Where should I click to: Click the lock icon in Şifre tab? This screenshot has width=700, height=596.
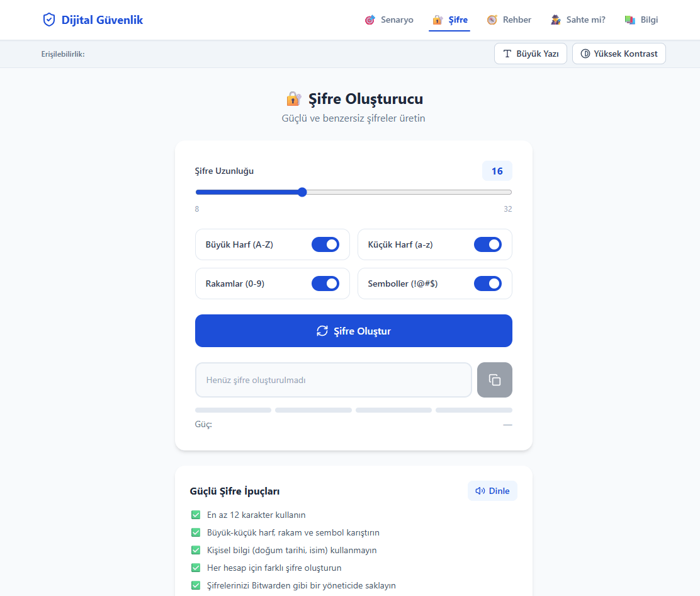coord(437,20)
